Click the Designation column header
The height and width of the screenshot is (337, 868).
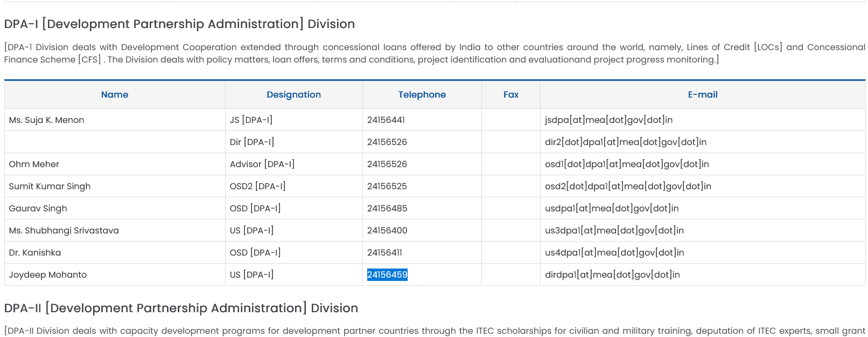[x=293, y=95]
